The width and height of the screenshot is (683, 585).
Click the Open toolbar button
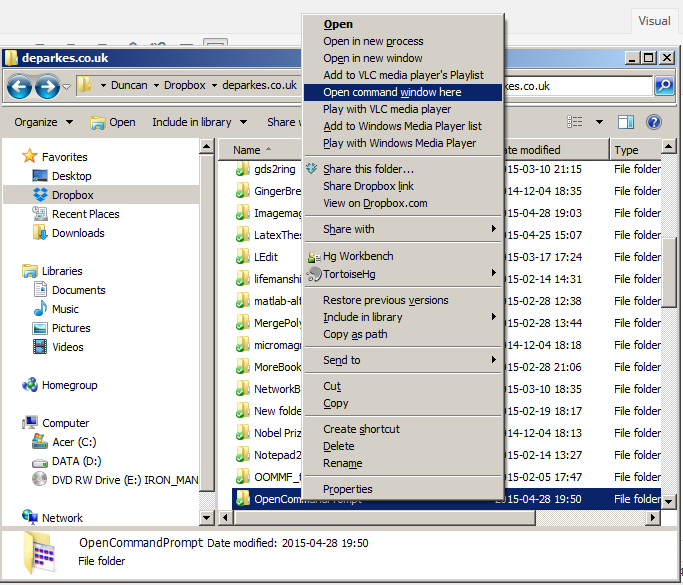(113, 122)
